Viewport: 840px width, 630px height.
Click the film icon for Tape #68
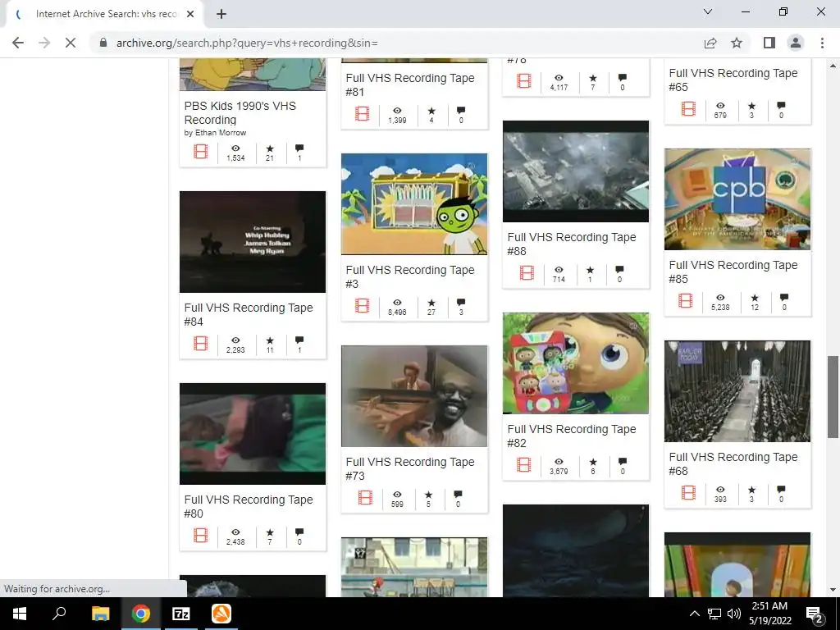pyautogui.click(x=689, y=492)
